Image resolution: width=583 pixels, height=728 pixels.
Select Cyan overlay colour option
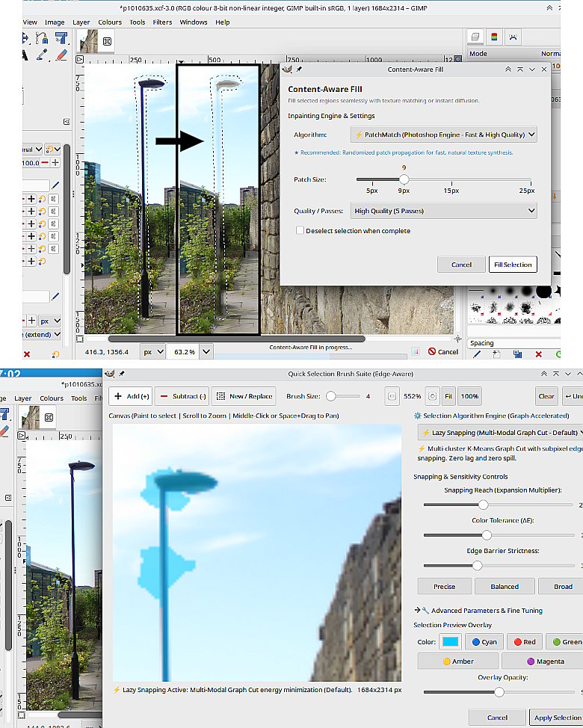484,641
